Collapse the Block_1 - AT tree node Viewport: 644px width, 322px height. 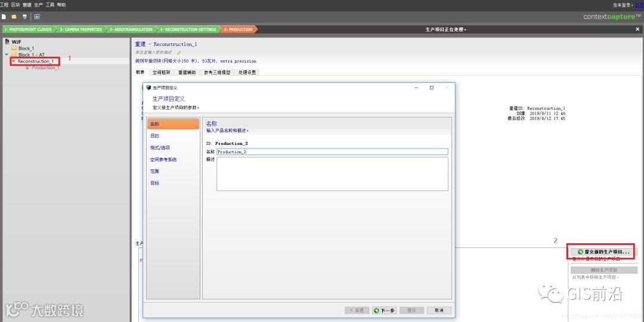click(x=7, y=55)
